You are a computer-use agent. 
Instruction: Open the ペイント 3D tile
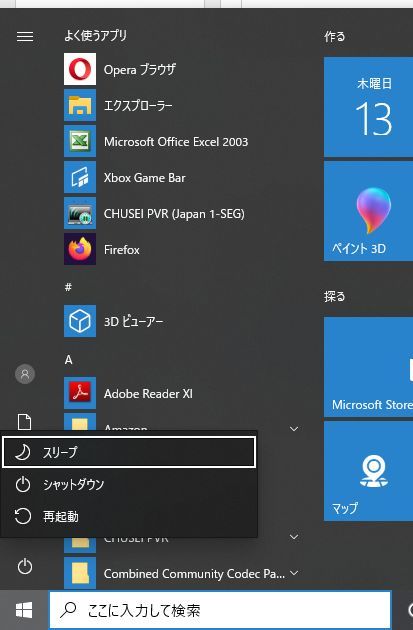pos(368,211)
